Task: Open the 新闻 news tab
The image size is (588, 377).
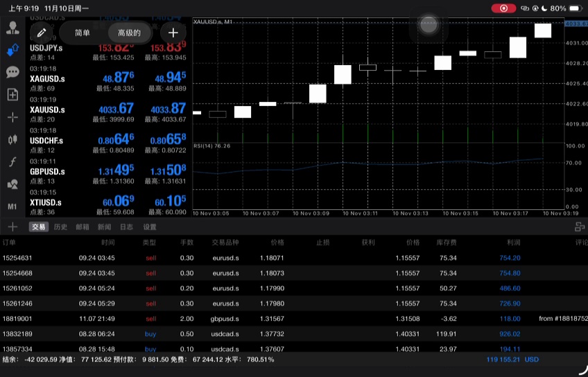Action: pos(104,227)
